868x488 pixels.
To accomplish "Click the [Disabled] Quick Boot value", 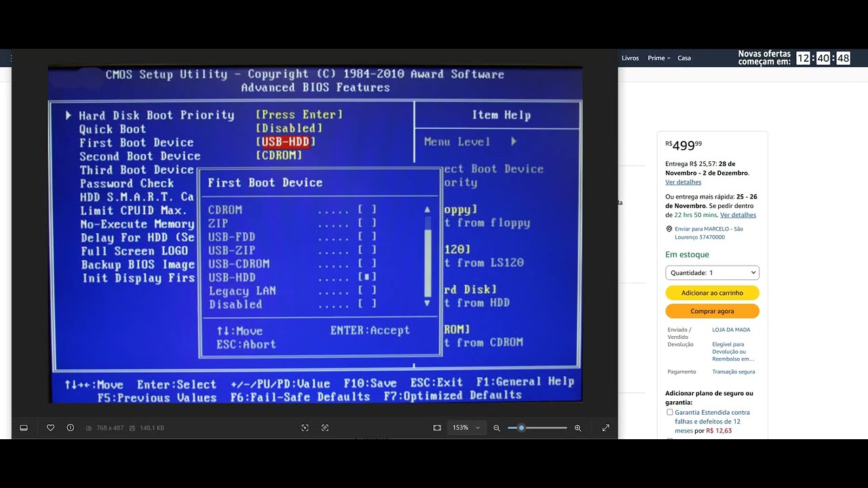I will tap(289, 128).
